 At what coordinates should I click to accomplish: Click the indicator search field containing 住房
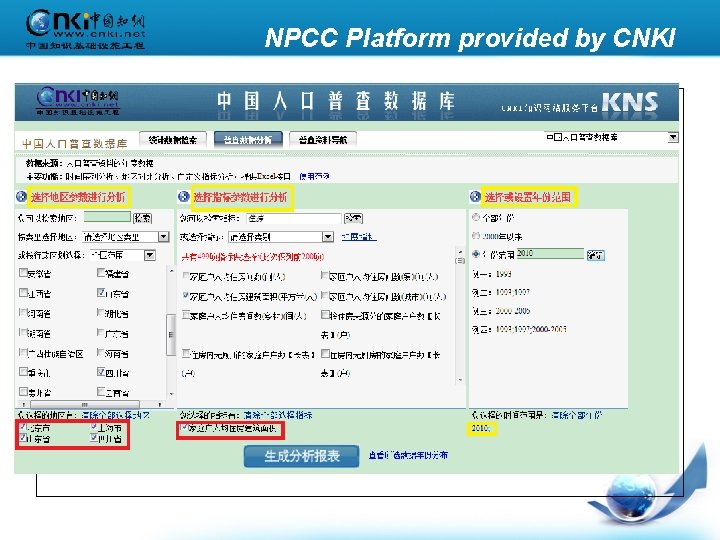click(294, 218)
